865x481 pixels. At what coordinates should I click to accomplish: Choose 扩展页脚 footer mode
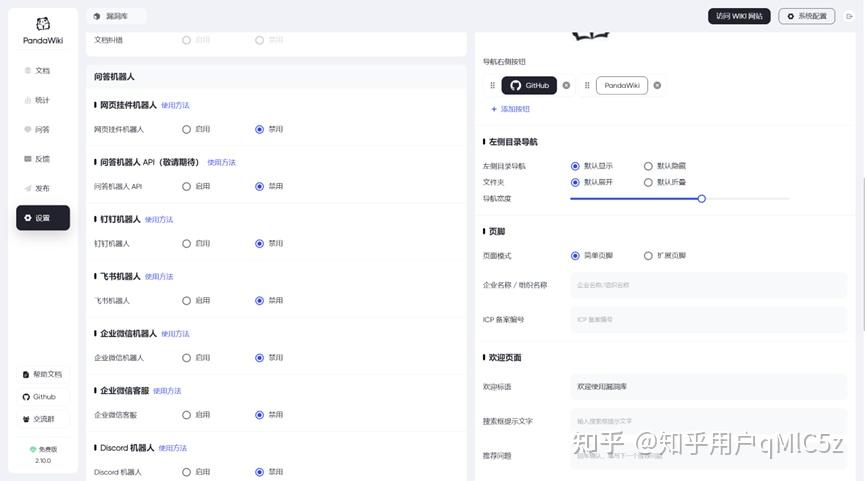(648, 256)
